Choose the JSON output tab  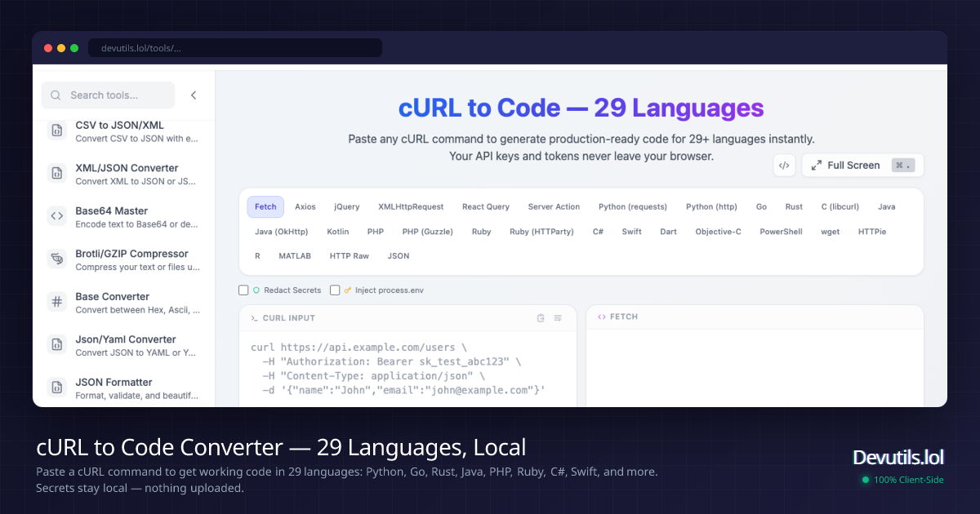click(x=399, y=256)
